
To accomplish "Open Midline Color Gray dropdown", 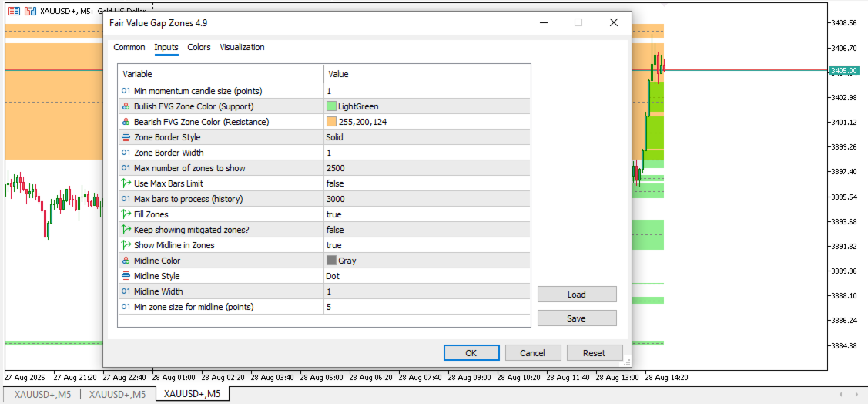I will click(x=427, y=261).
